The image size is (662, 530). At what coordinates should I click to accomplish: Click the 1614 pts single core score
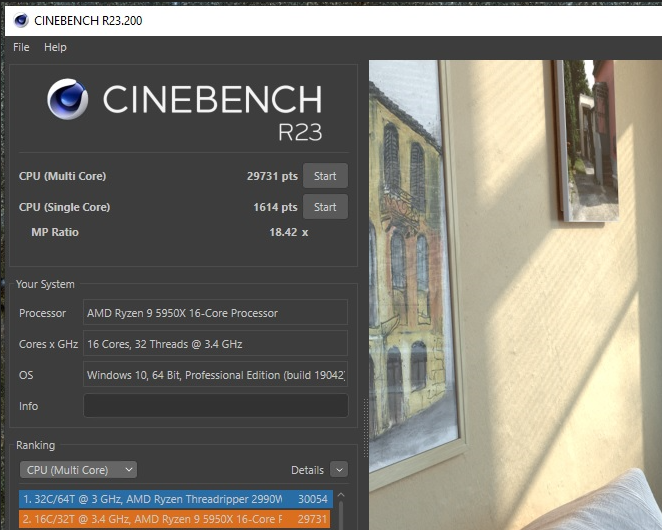tap(275, 207)
